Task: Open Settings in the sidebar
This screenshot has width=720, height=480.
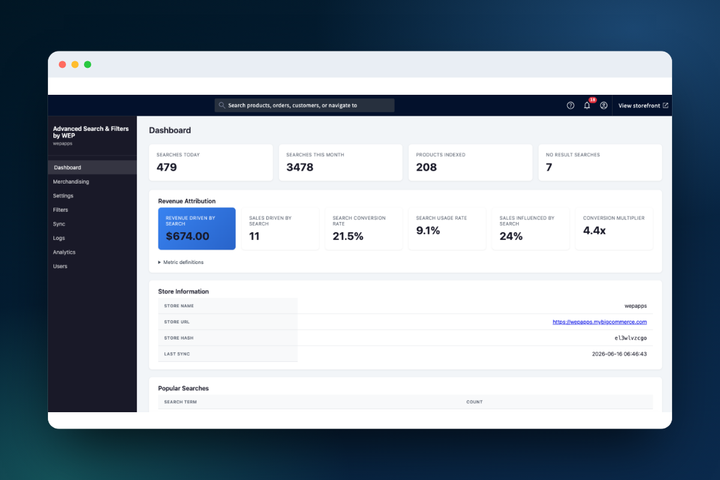Action: pos(63,196)
